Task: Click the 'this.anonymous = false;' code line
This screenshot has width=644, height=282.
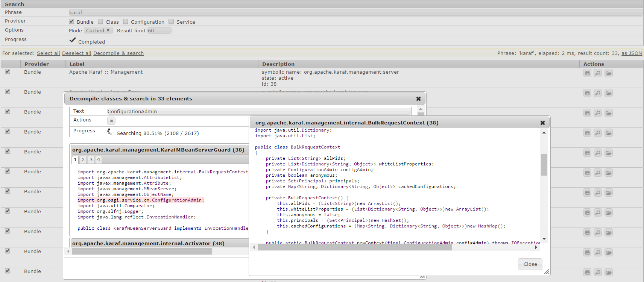Action: coord(308,215)
